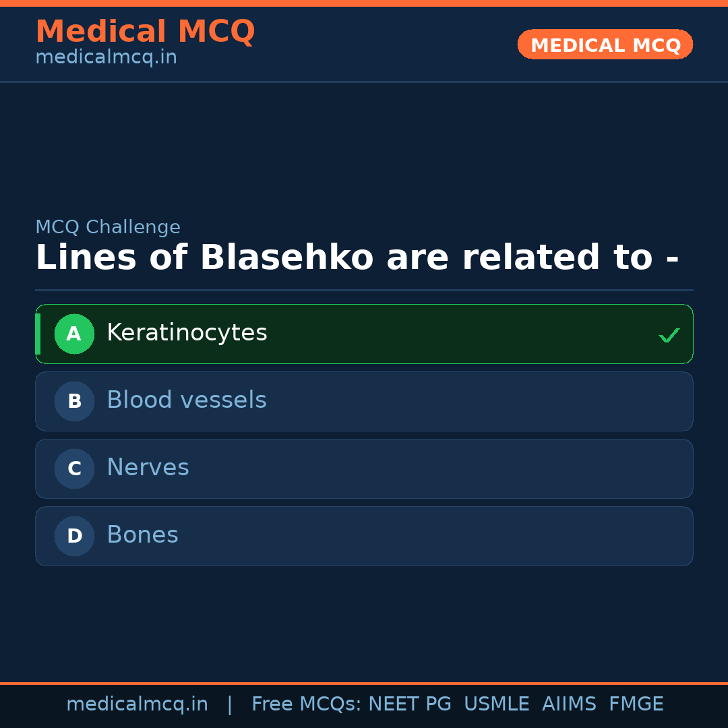Open medicalmcq.in link in the footer
Screen dimensions: 728x728
coord(137,704)
